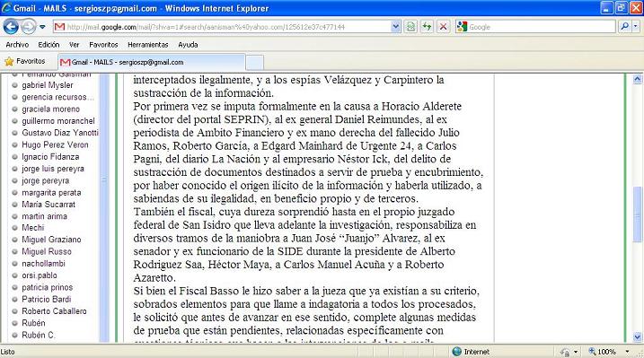Click the Stop loading red X icon
Image resolution: width=644 pixels, height=358 pixels.
pyautogui.click(x=443, y=27)
